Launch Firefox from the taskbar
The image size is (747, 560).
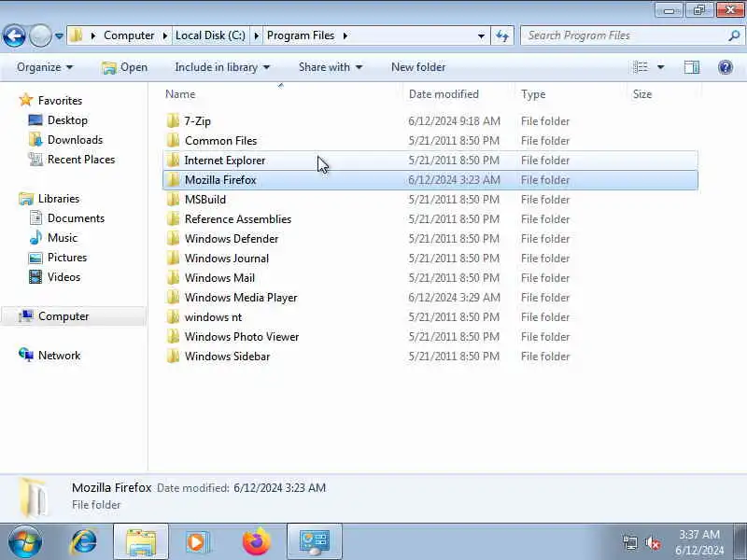(256, 541)
